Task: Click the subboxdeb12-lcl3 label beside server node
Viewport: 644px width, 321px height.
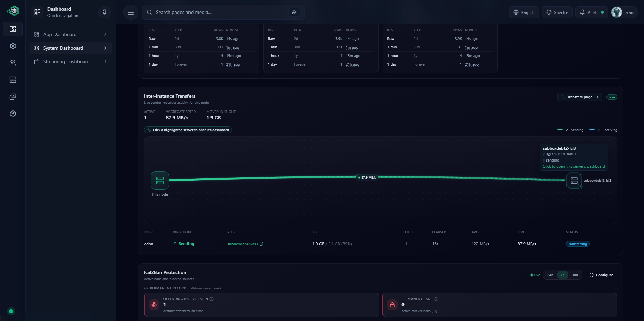Action: tap(597, 181)
